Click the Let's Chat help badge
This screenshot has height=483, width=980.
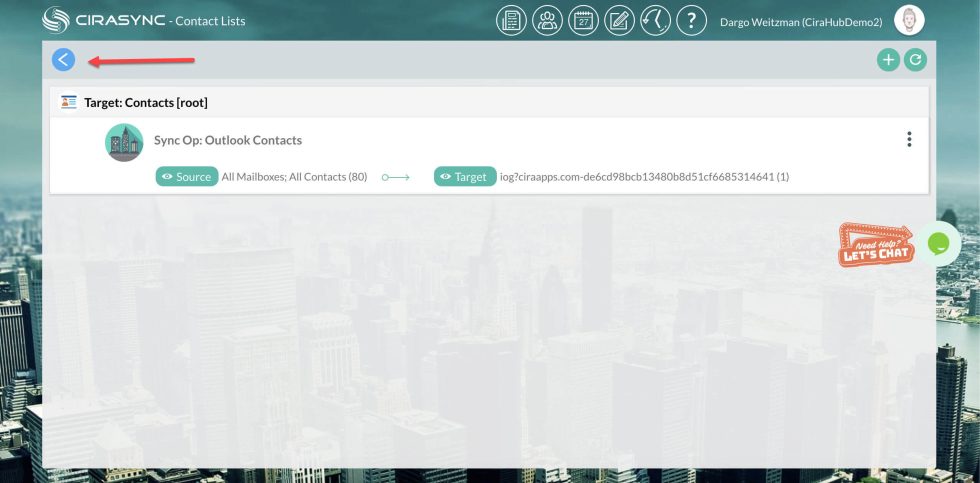[875, 245]
